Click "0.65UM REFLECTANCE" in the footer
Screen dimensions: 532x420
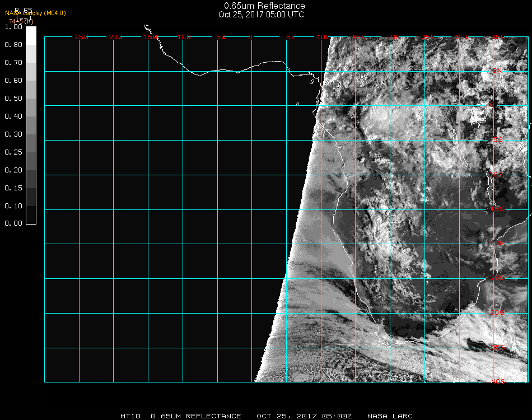click(x=196, y=416)
